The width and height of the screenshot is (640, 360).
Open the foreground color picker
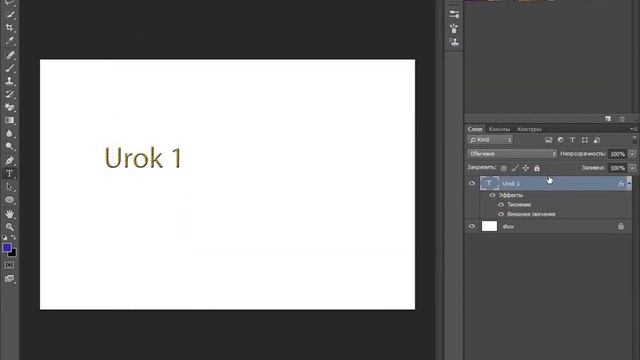click(7, 247)
